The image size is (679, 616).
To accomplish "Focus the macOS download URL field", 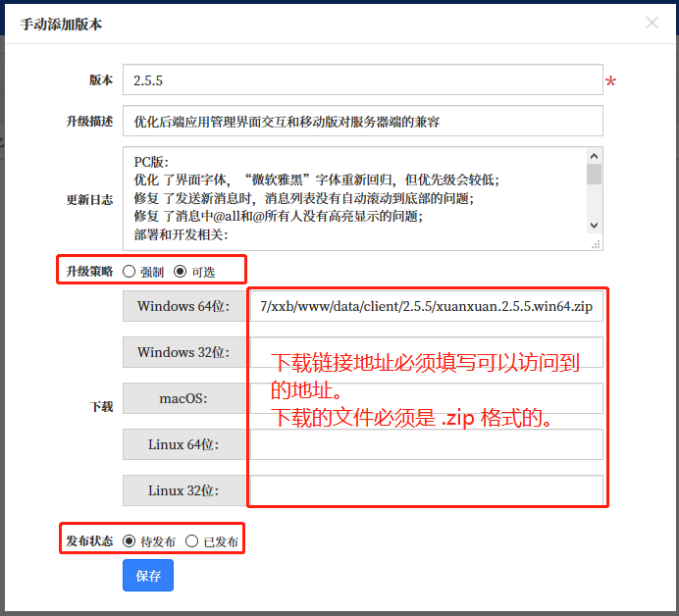I will pyautogui.click(x=426, y=398).
